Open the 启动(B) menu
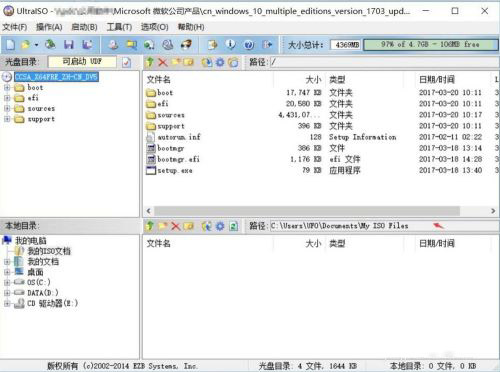Viewport: 500px width, 372px height. click(x=84, y=27)
